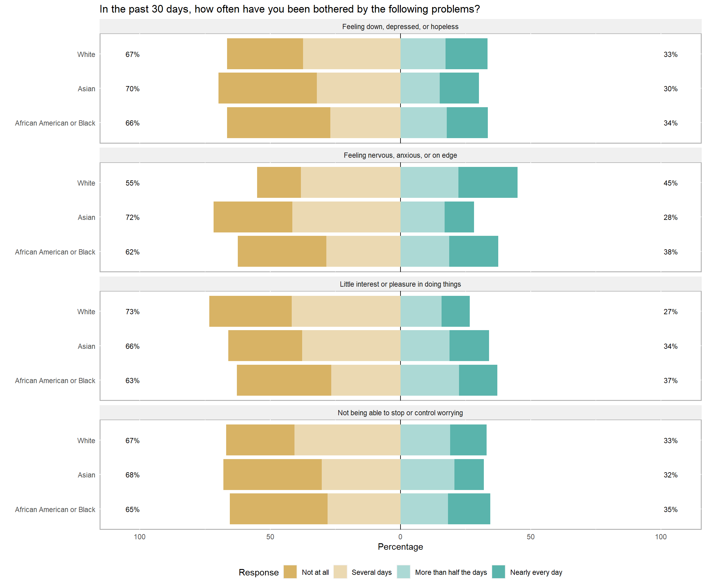Click the 'Not at all' legend swatch

pos(290,572)
